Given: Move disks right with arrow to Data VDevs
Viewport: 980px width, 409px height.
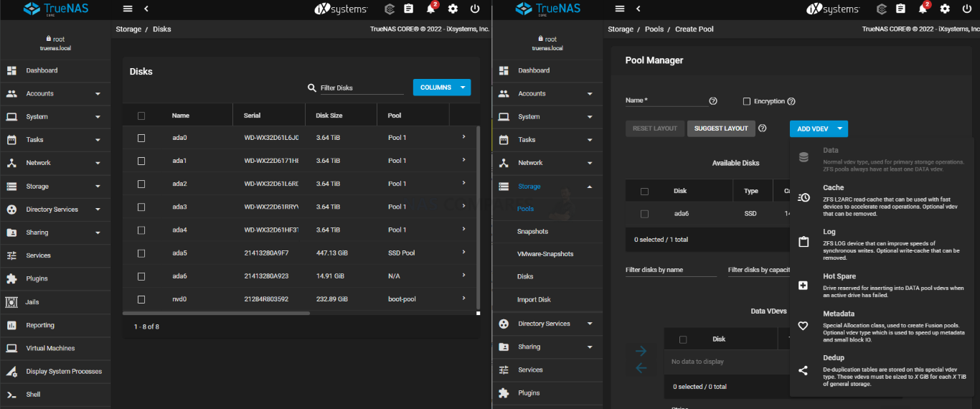Looking at the screenshot, I should (641, 351).
